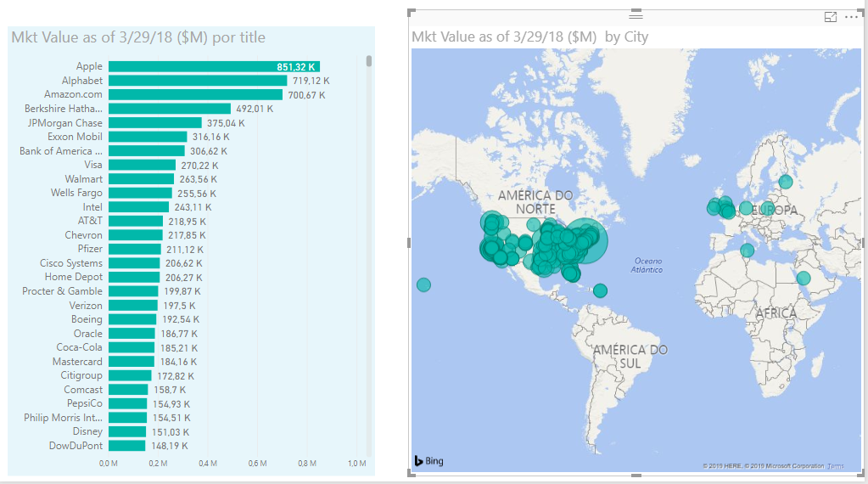Click the map's left-edge resize handle
This screenshot has width=868, height=484.
[x=410, y=243]
